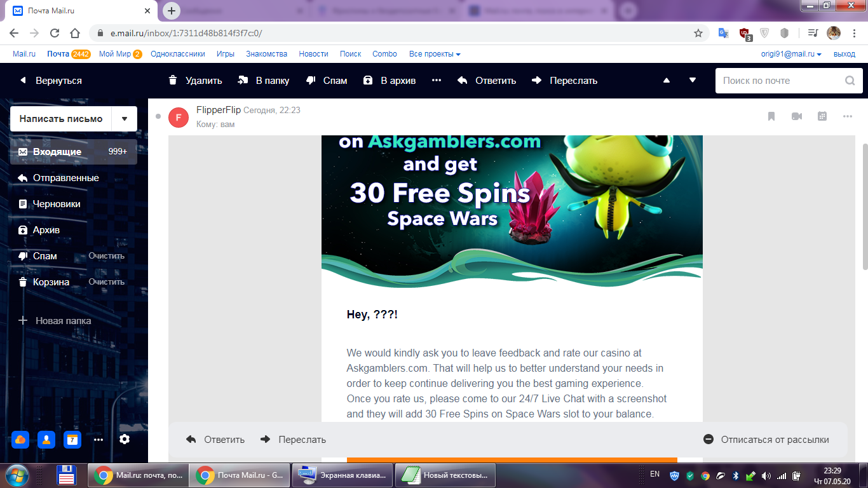Open Combo in portal bar

tap(385, 54)
